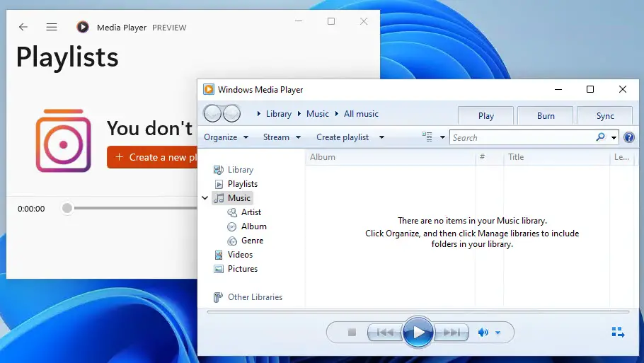The width and height of the screenshot is (644, 363).
Task: Open the Organize menu
Action: pos(226,137)
